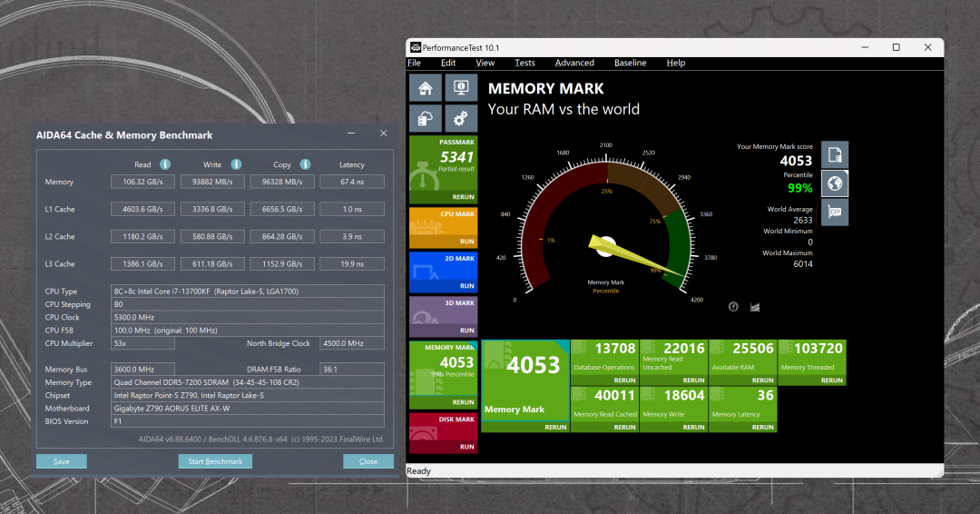
Task: Click the histogram chart icon below the dial
Action: (755, 306)
